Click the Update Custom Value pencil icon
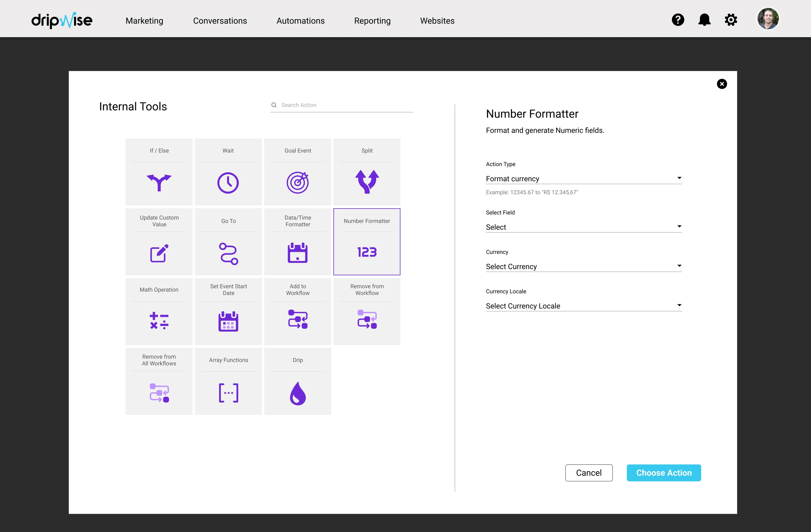Image resolution: width=811 pixels, height=532 pixels. pos(159,253)
